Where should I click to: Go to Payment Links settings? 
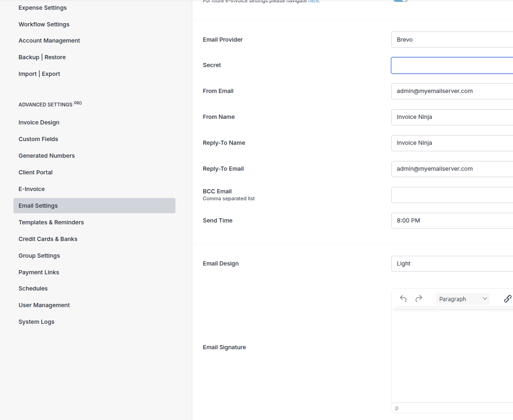pyautogui.click(x=39, y=272)
